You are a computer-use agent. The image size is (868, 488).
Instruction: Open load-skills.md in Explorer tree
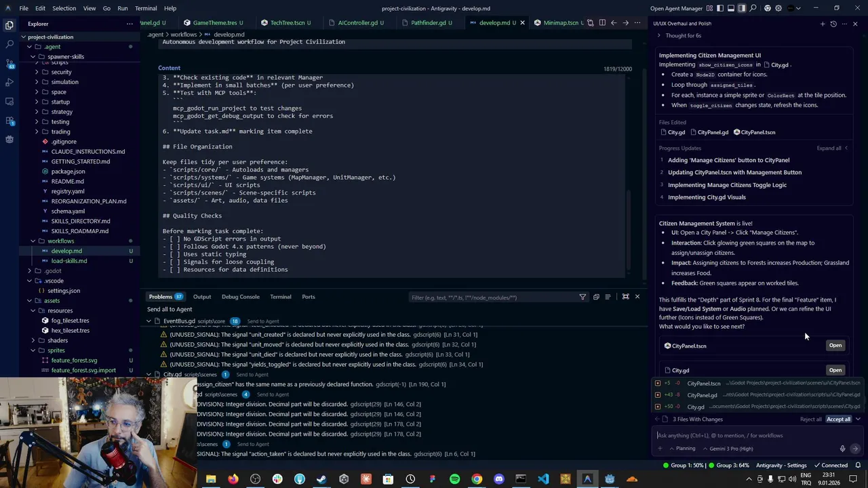pyautogui.click(x=68, y=261)
